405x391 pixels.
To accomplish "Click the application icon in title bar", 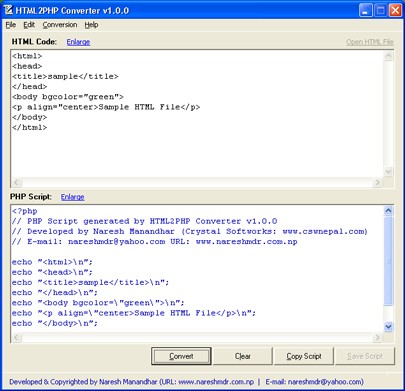I will click(x=8, y=10).
